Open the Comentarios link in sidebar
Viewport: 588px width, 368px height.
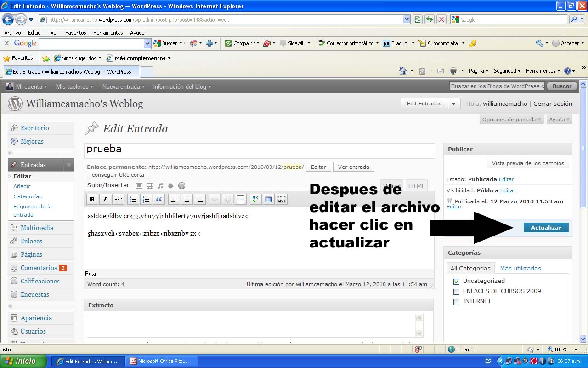coord(39,268)
